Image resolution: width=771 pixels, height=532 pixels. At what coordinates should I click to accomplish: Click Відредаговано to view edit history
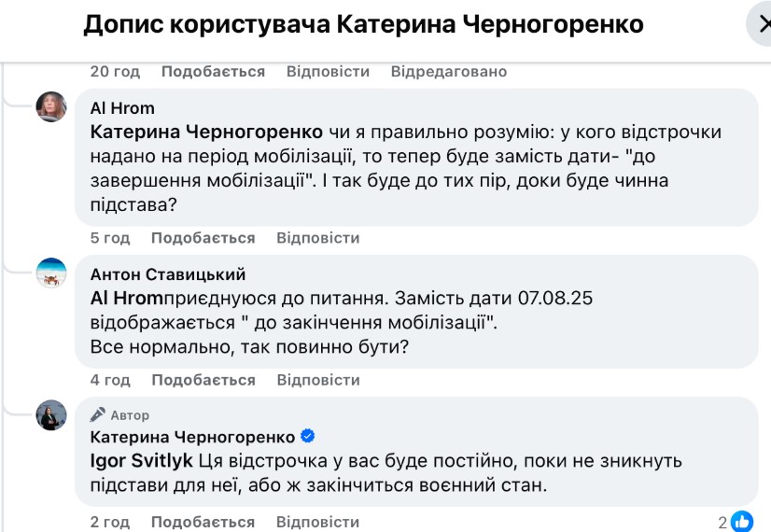tap(448, 71)
